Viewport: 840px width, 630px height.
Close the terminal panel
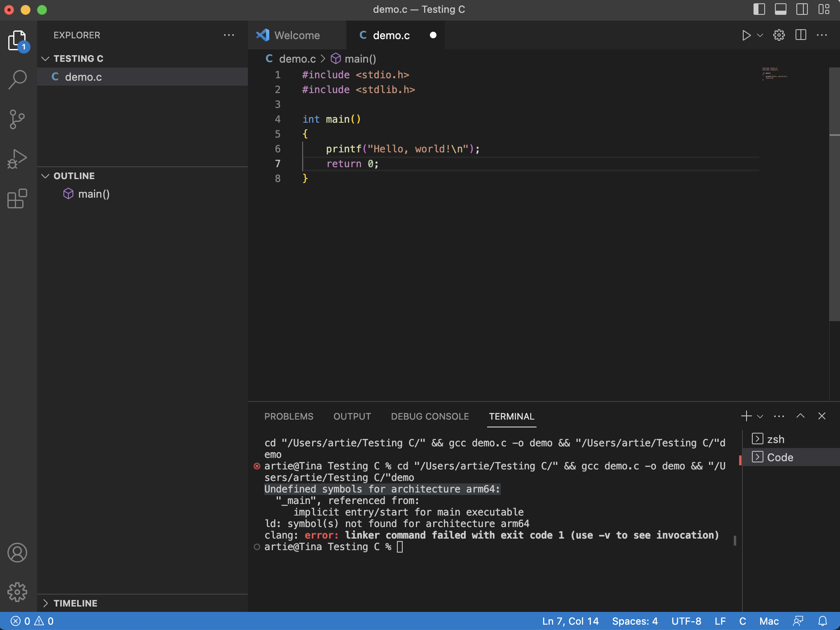click(x=822, y=416)
